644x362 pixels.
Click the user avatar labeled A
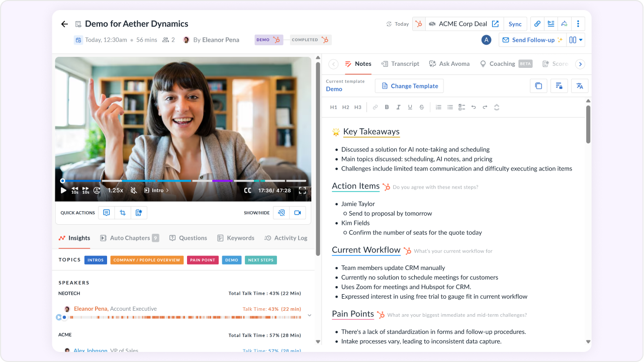tap(486, 40)
